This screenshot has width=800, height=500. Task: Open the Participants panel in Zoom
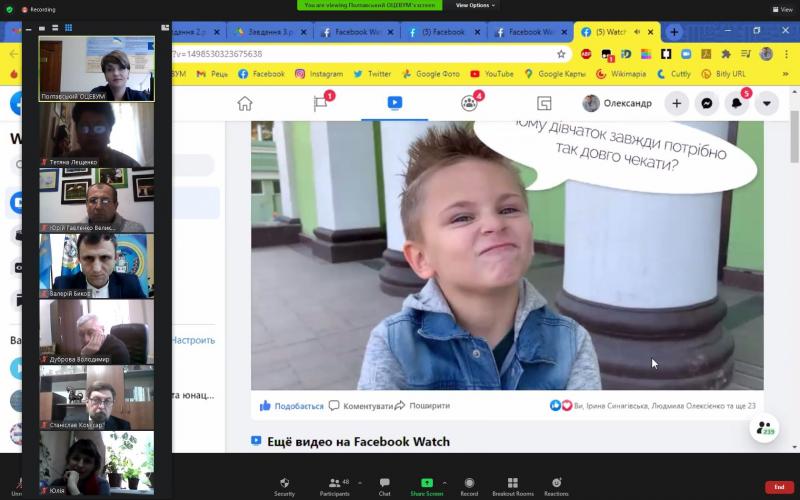click(335, 486)
